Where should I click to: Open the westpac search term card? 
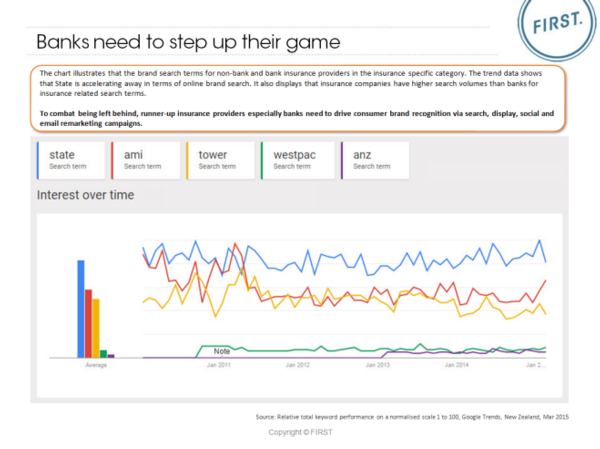pyautogui.click(x=293, y=159)
